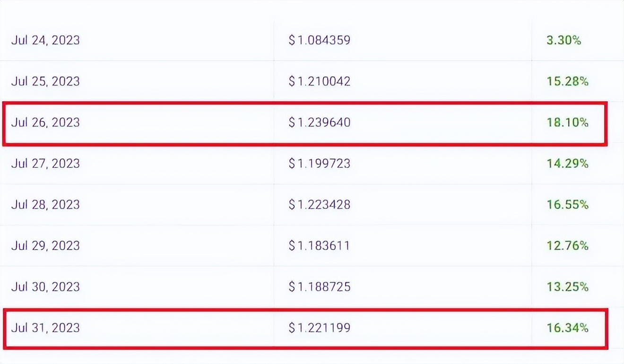This screenshot has height=364, width=624.
Task: Select the 15.28% change cell
Action: [567, 81]
